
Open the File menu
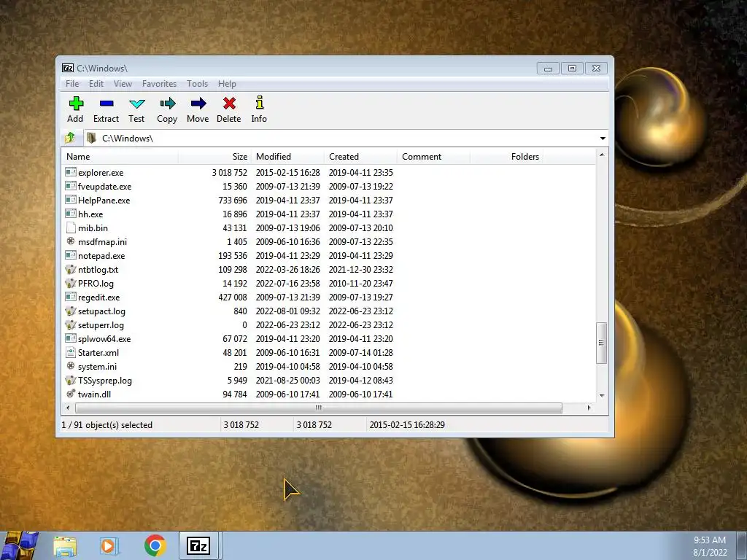72,84
